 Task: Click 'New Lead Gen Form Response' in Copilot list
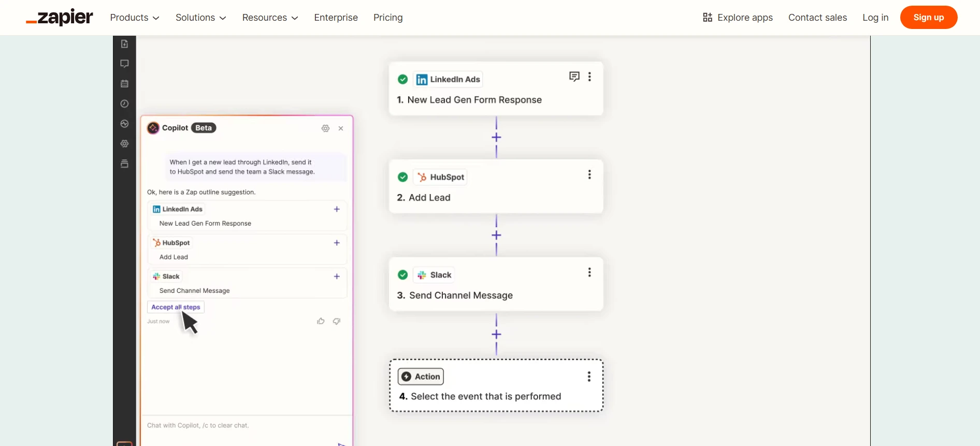[205, 224]
